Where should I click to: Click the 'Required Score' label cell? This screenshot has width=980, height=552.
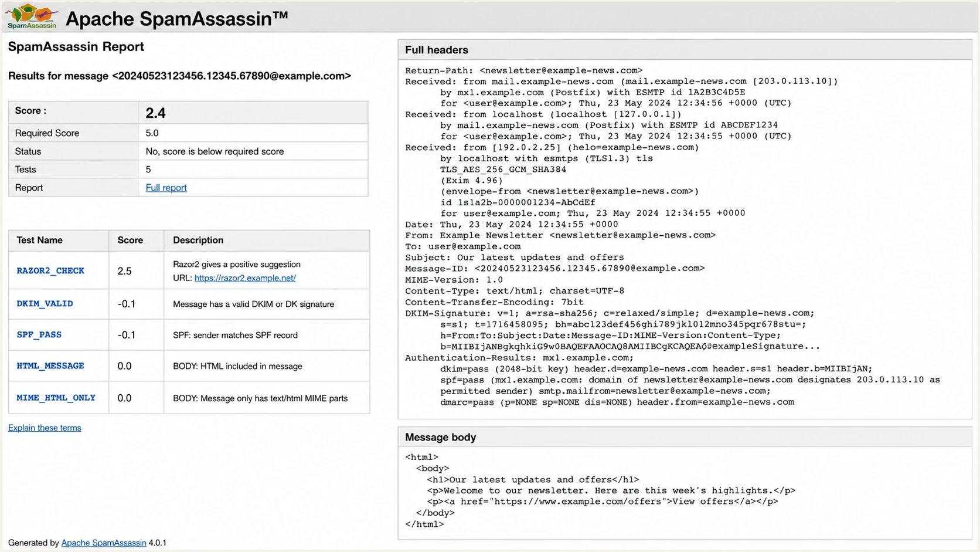tap(73, 133)
